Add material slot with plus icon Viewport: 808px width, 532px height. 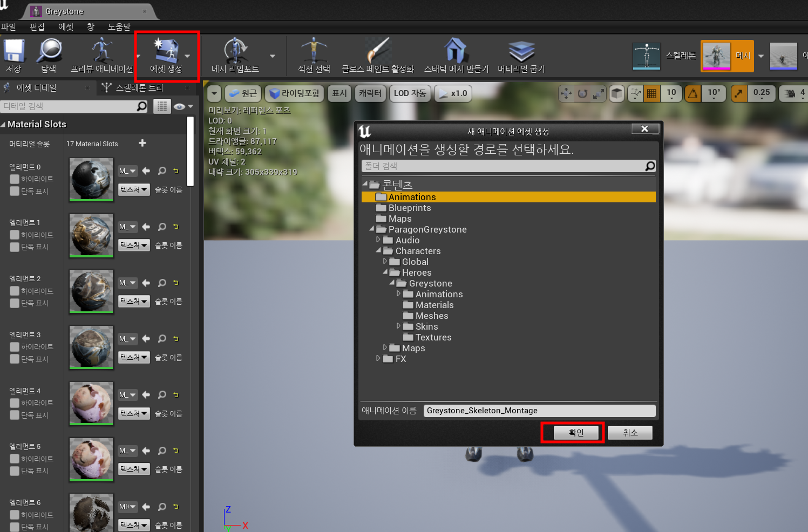(142, 143)
